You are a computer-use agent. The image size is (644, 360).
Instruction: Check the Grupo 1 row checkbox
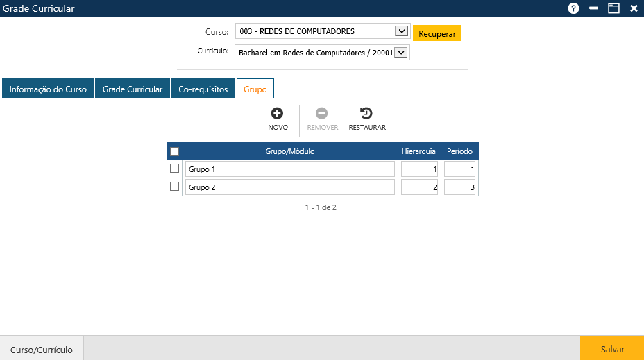point(175,169)
